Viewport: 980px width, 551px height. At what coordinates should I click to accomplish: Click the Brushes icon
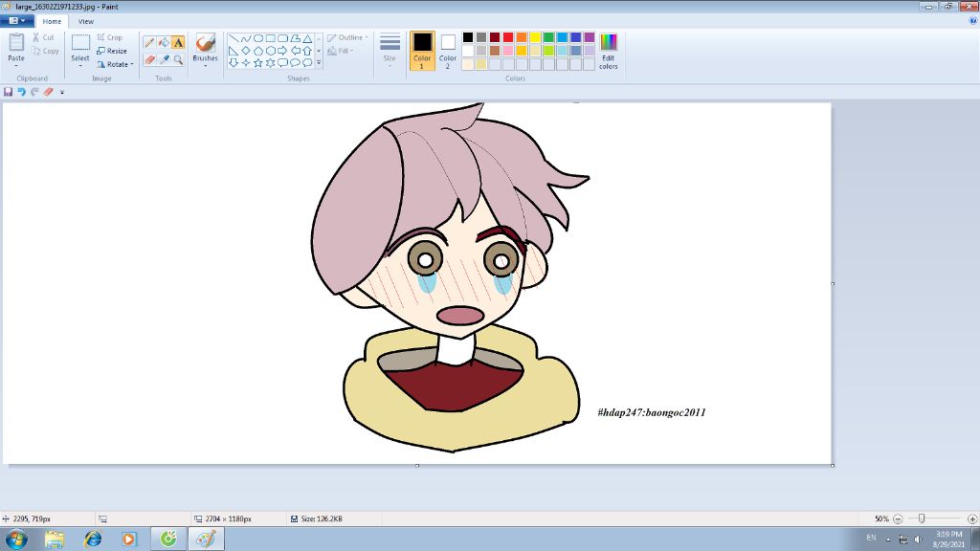coord(205,43)
